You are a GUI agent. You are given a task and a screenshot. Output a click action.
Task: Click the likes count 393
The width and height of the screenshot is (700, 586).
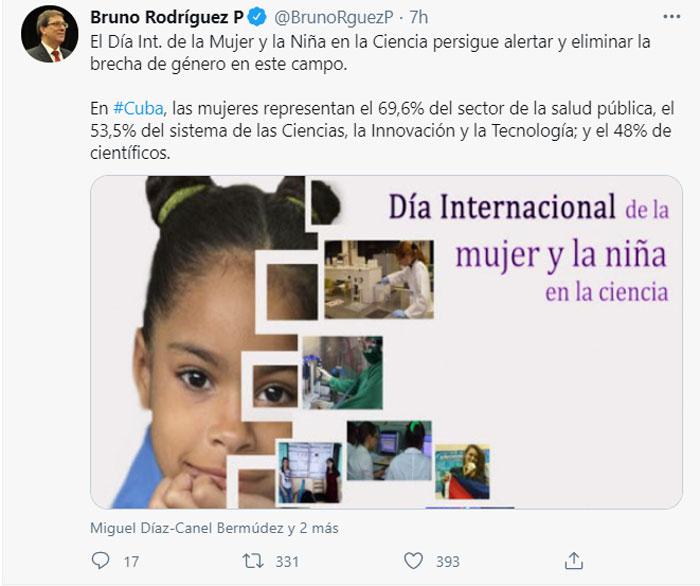coord(447,561)
